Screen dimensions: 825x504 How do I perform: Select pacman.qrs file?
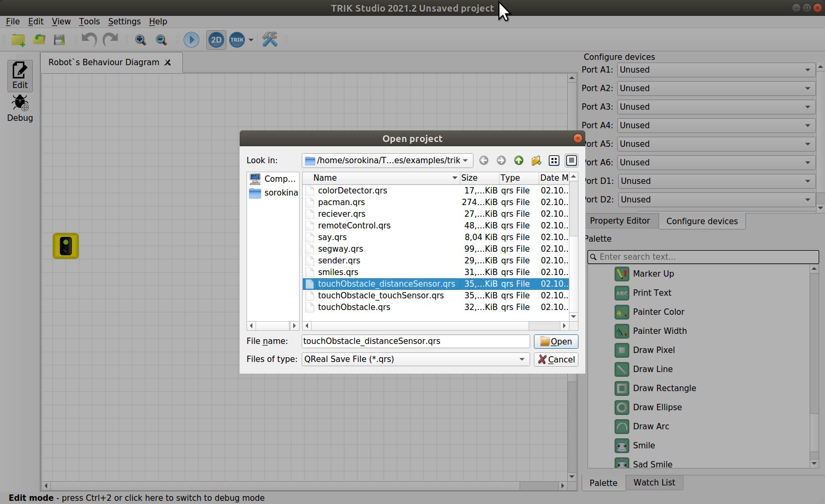coord(435,202)
